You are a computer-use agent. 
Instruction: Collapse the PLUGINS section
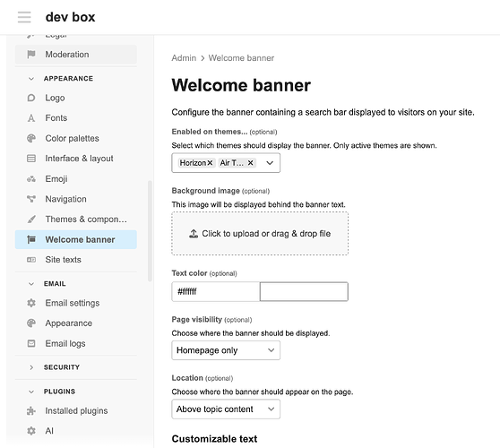(31, 392)
